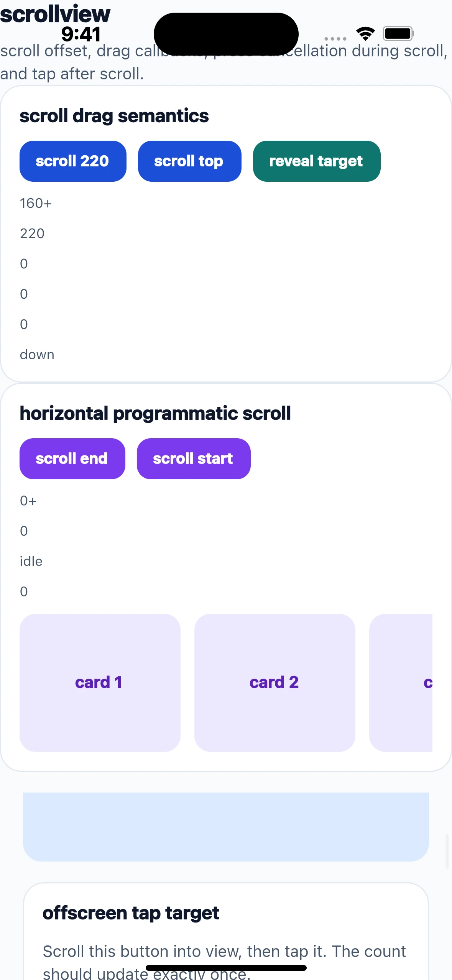This screenshot has width=452, height=980.
Task: Tap the offscreen tap target heading
Action: [131, 913]
